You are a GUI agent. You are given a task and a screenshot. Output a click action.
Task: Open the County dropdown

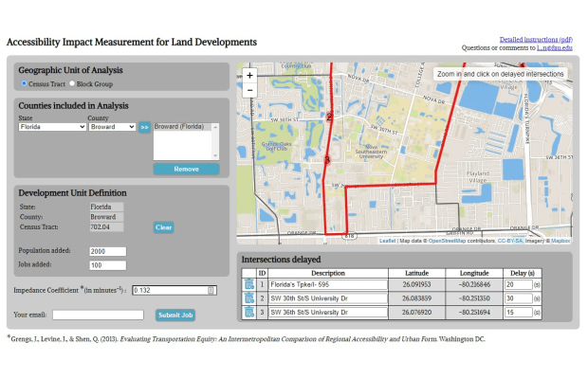click(112, 127)
